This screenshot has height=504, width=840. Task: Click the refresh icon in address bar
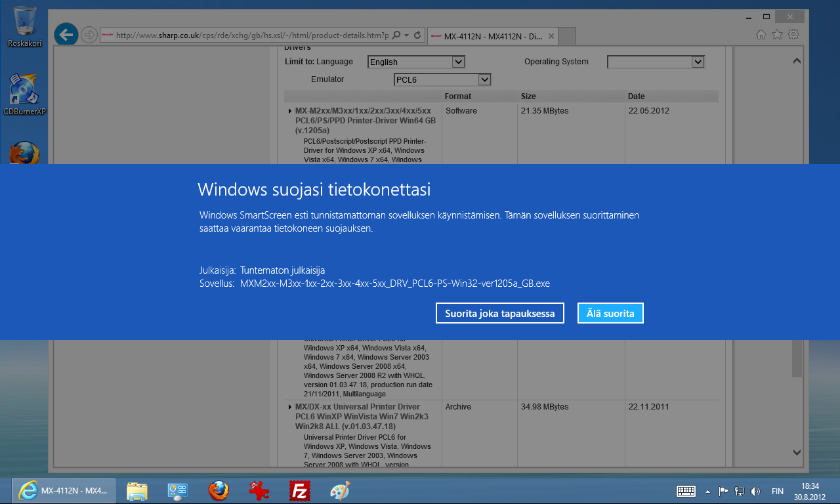click(418, 35)
